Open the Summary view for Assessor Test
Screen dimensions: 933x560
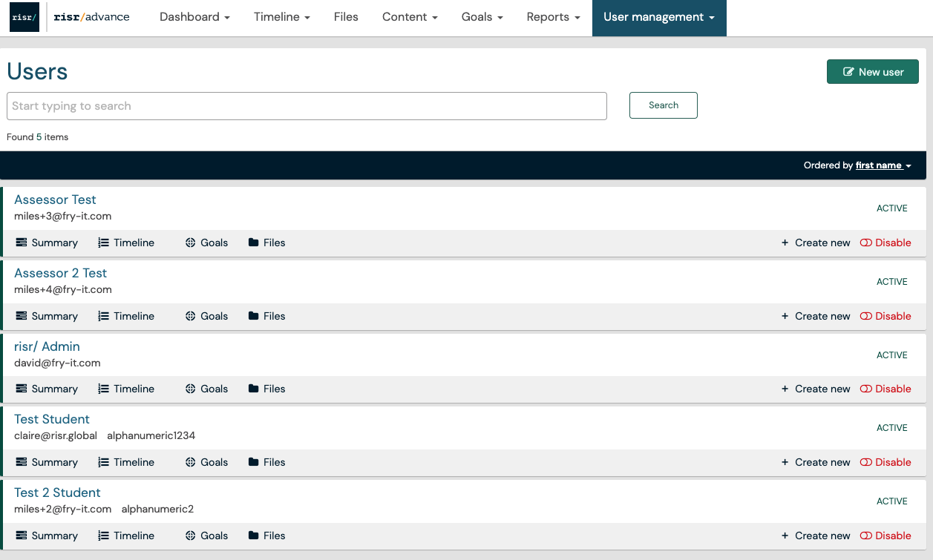pyautogui.click(x=46, y=243)
